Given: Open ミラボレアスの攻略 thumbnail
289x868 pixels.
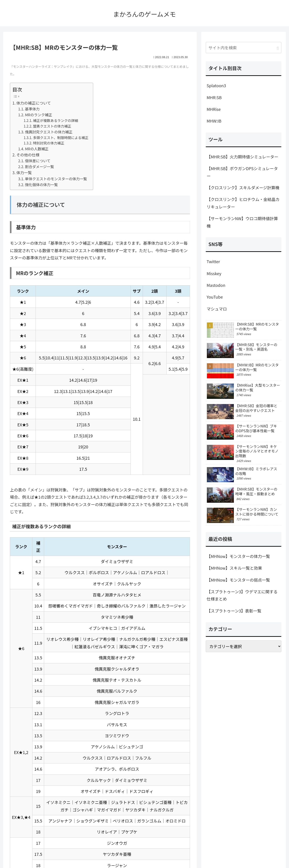Looking at the screenshot, I should 220,474.
